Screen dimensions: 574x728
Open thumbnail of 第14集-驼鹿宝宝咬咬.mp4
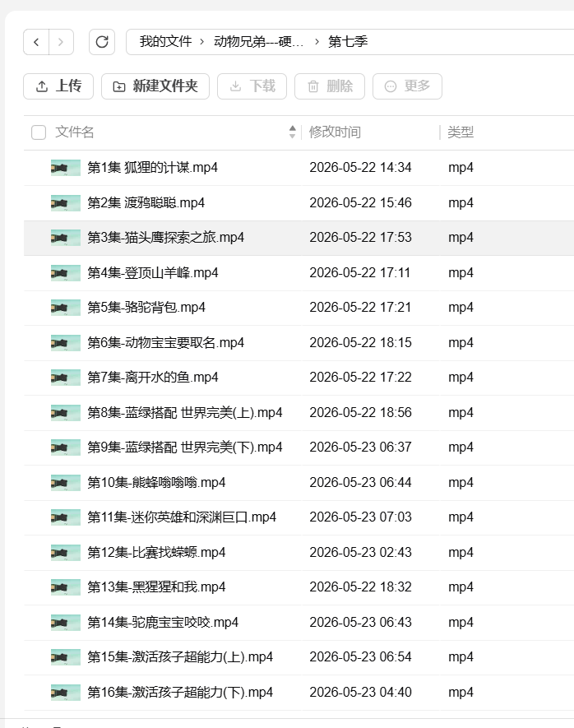pyautogui.click(x=66, y=622)
